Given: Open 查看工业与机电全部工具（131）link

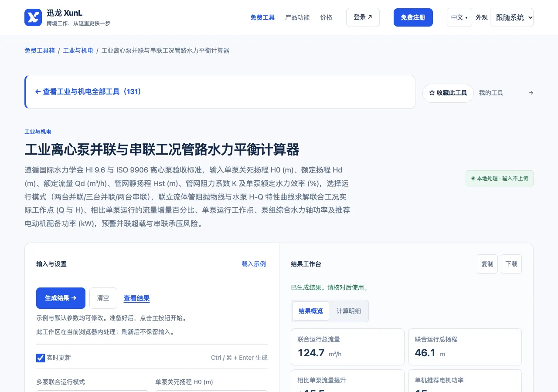Looking at the screenshot, I should coord(88,92).
